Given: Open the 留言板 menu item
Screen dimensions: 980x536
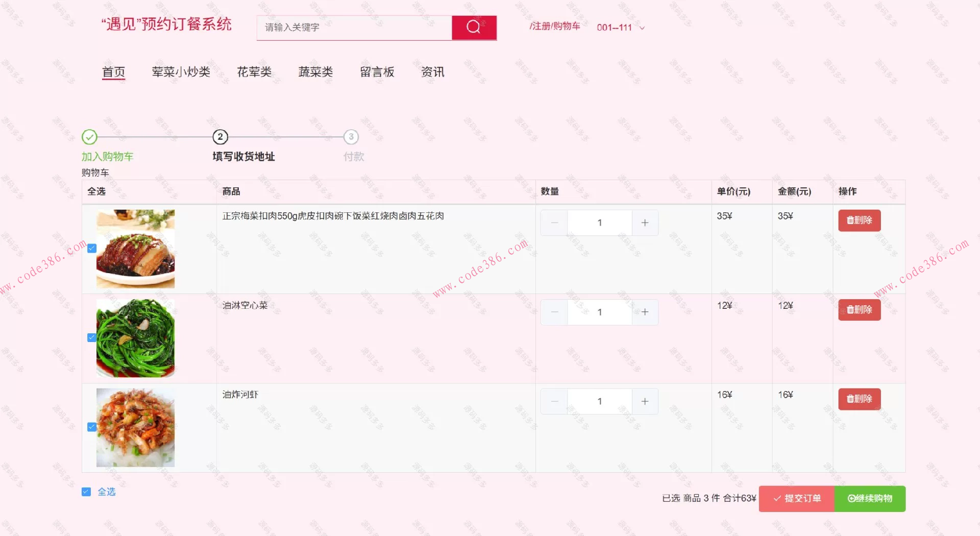Looking at the screenshot, I should coord(377,72).
